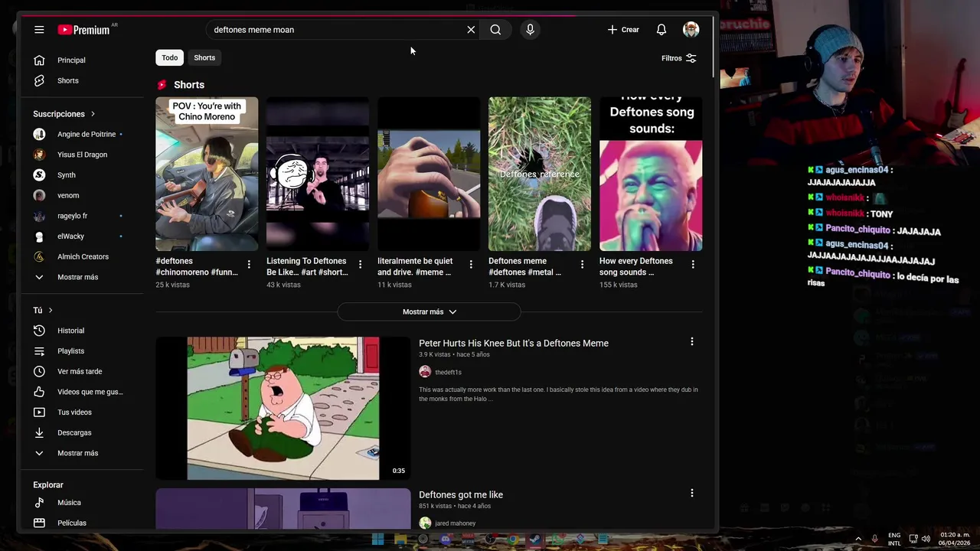Viewport: 980px width, 551px height.
Task: Open Discord from the taskbar
Action: tap(445, 540)
